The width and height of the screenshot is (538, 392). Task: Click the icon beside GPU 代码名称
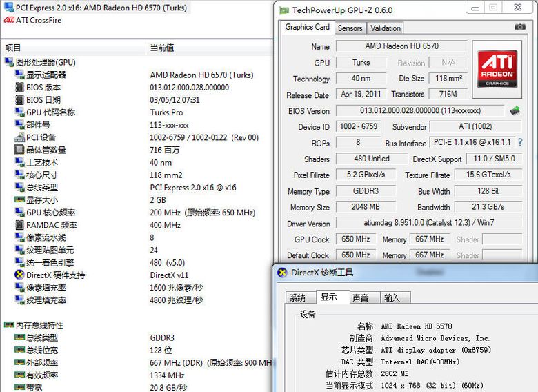point(19,112)
